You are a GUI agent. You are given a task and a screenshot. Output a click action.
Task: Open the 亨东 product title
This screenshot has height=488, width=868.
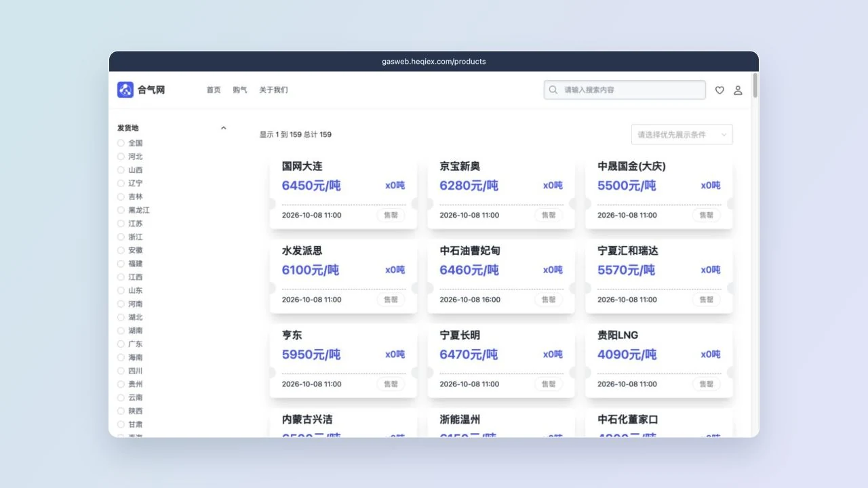pyautogui.click(x=292, y=335)
